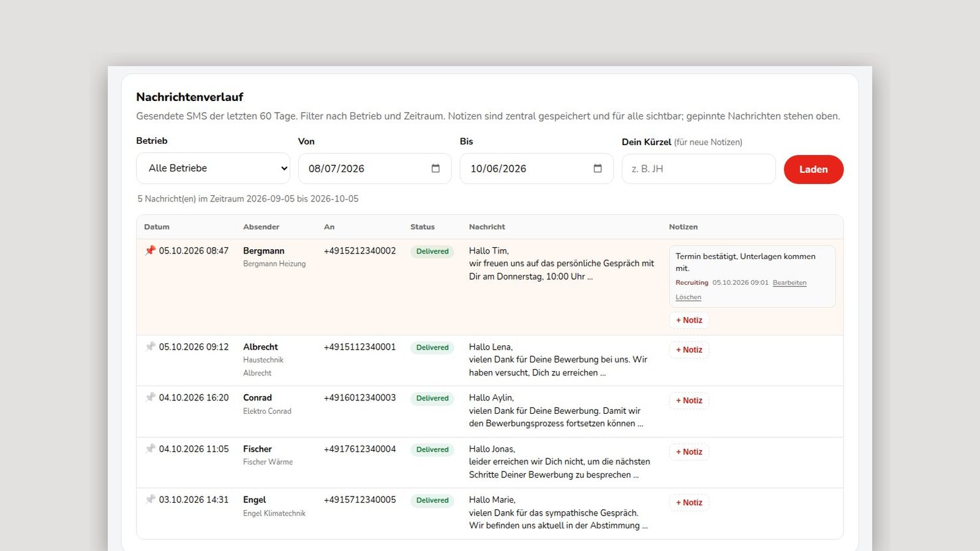This screenshot has height=551, width=980.
Task: Click phone number +4915112340001
Action: (x=360, y=347)
